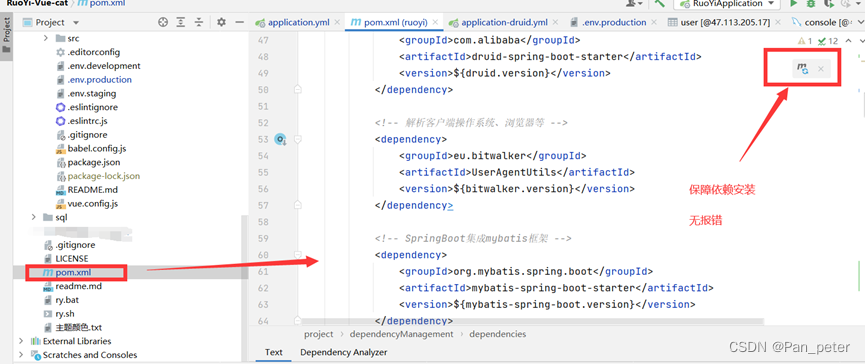Fold the dependency block at line 53

coord(298,140)
